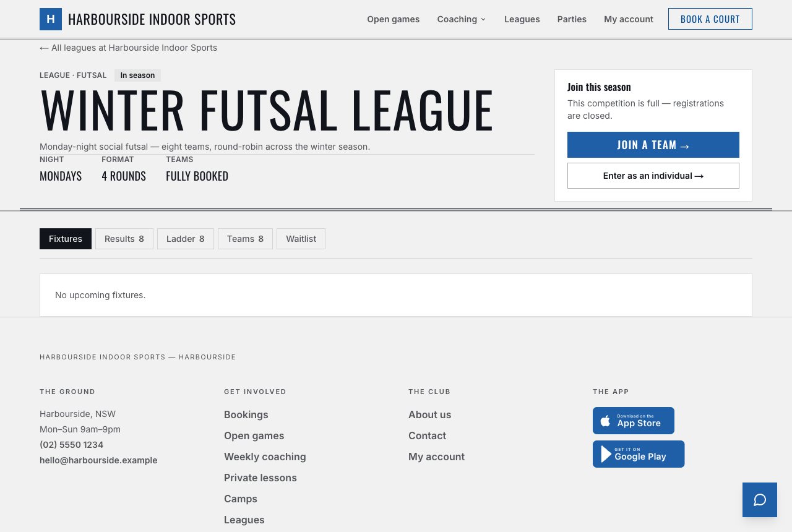Select the Fixtures tab

point(66,239)
